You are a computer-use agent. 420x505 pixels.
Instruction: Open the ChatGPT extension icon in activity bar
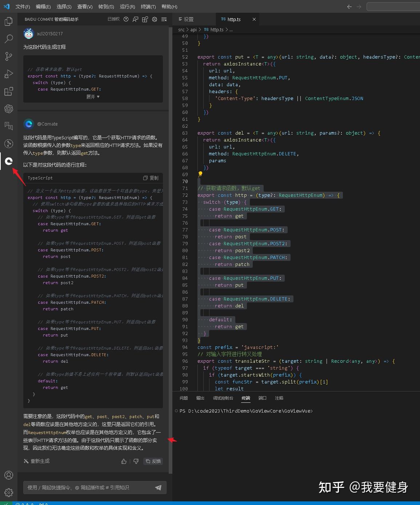point(8,109)
